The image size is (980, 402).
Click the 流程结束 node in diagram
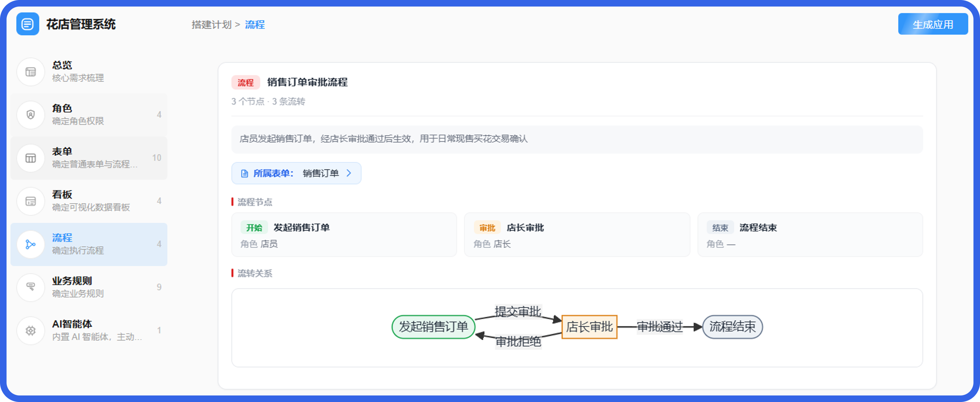732,327
